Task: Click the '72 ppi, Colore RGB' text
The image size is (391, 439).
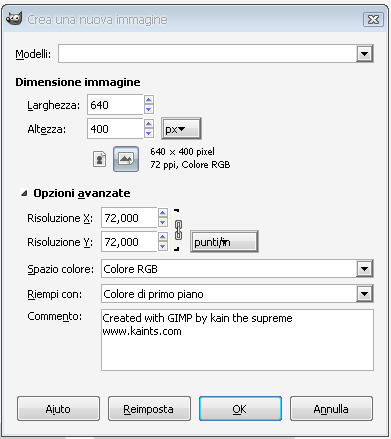Action: pos(190,165)
